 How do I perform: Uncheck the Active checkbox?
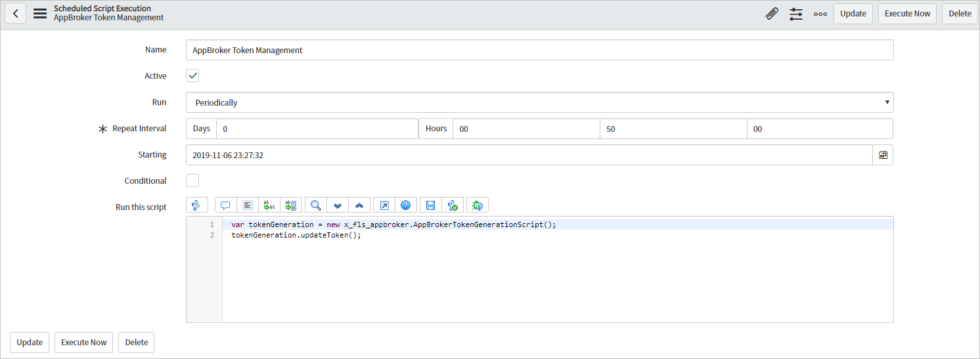(x=192, y=75)
